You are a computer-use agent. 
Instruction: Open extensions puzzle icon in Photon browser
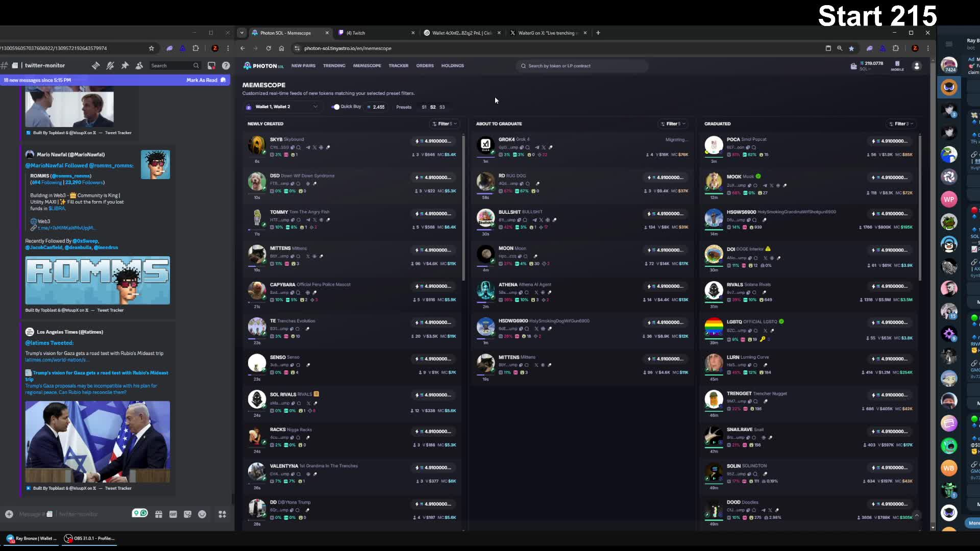(x=896, y=48)
